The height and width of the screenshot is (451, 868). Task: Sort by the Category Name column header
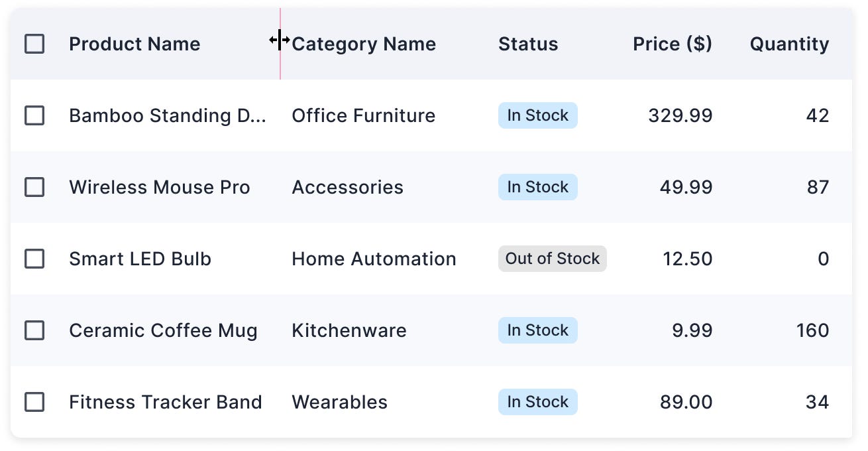click(x=364, y=44)
